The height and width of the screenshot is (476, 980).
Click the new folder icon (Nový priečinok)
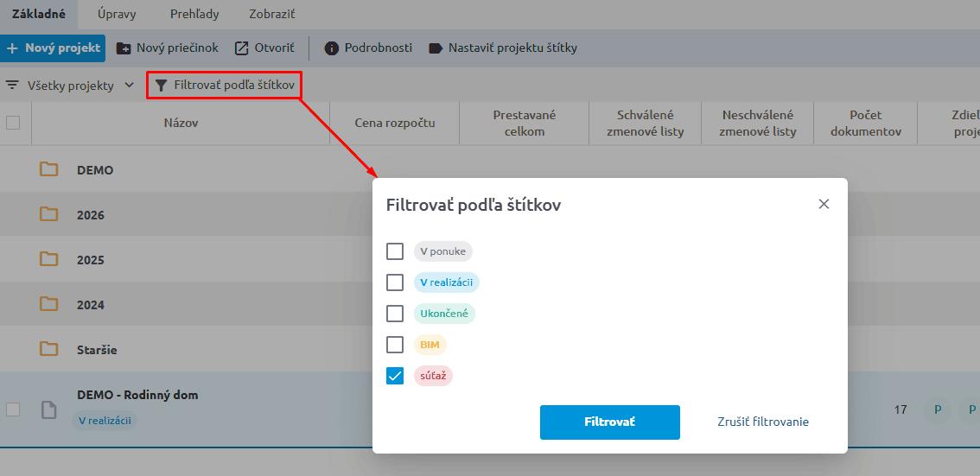(124, 48)
